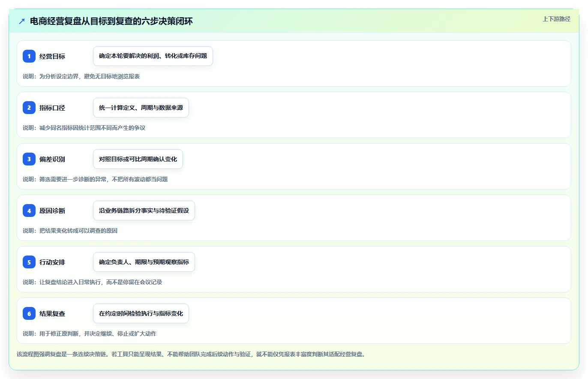Screen dimensions: 588x379
Task: Click the arrow icon beside the title
Action: 22,21
